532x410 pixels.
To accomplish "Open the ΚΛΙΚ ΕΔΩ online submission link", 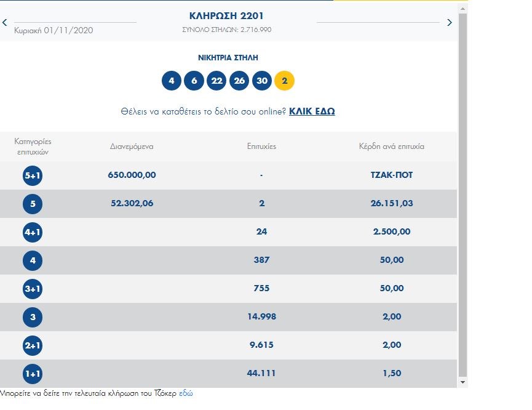I will click(x=312, y=111).
